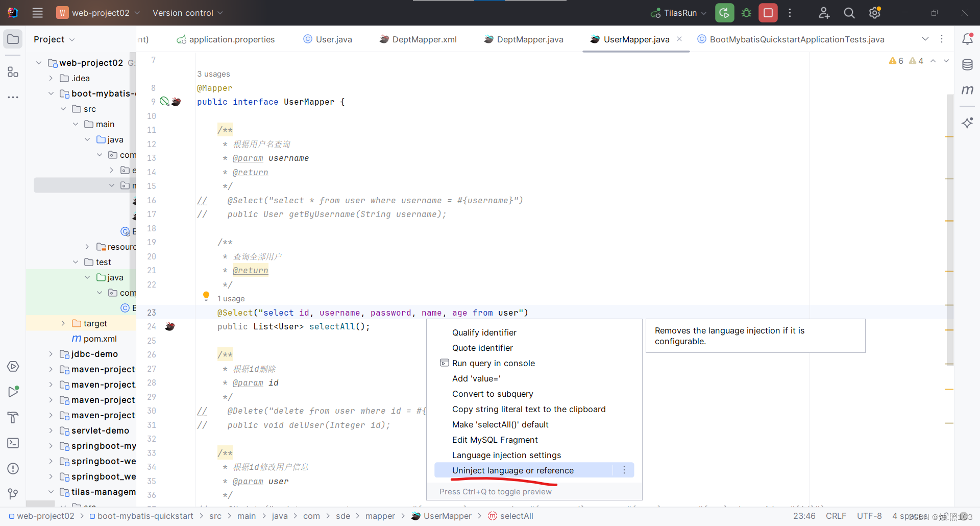
Task: Switch to User.java tab
Action: coord(328,39)
